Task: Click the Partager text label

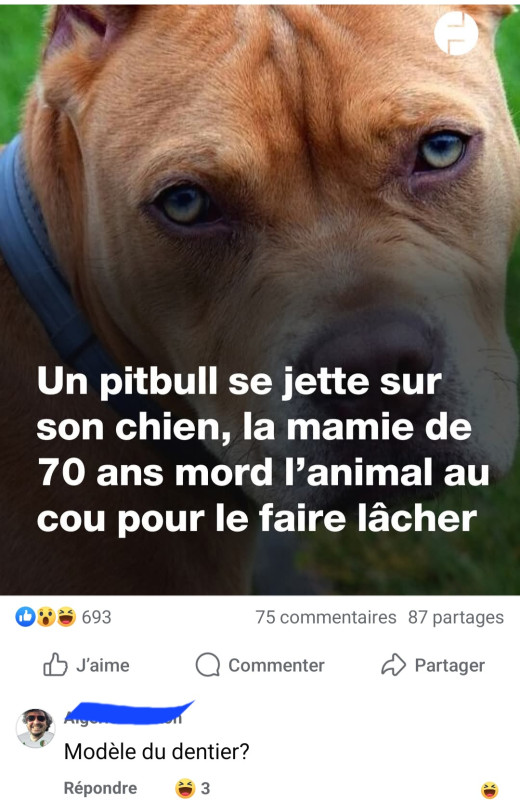Action: pyautogui.click(x=450, y=665)
